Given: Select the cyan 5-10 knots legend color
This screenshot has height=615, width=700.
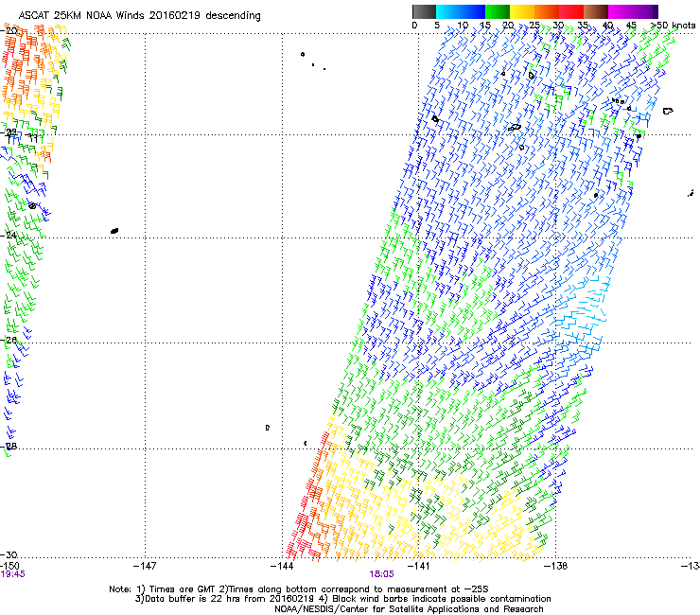Looking at the screenshot, I should point(448,11).
